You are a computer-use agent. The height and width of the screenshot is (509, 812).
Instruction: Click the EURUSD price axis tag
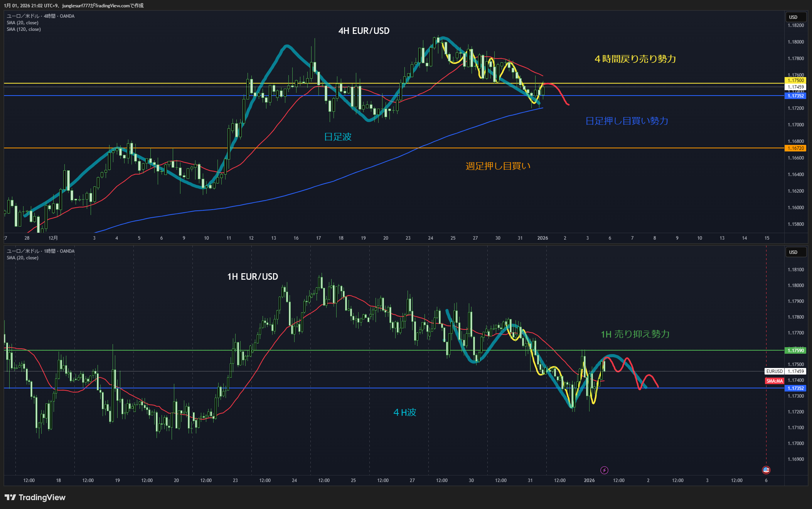pyautogui.click(x=774, y=371)
